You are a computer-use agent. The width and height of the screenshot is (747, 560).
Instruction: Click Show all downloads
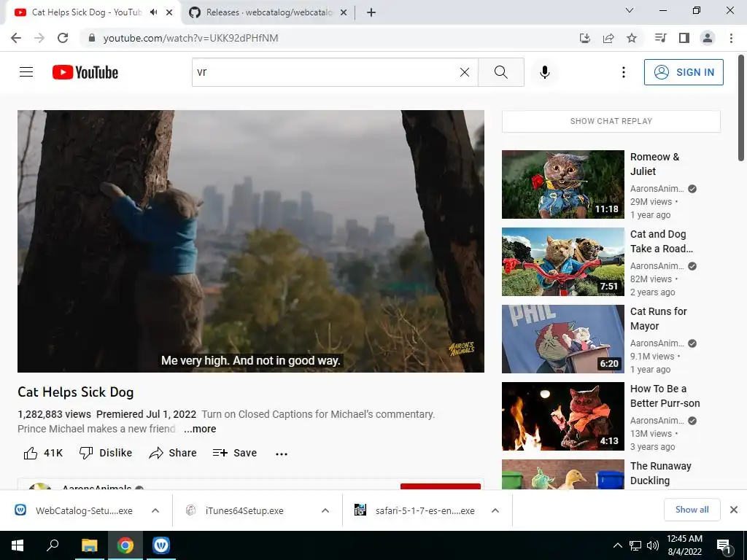click(692, 510)
